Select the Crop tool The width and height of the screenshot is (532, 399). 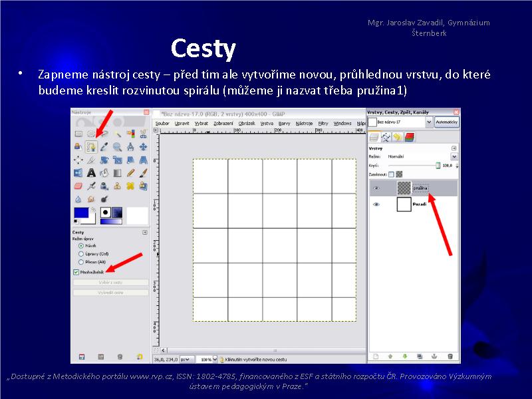(x=91, y=160)
